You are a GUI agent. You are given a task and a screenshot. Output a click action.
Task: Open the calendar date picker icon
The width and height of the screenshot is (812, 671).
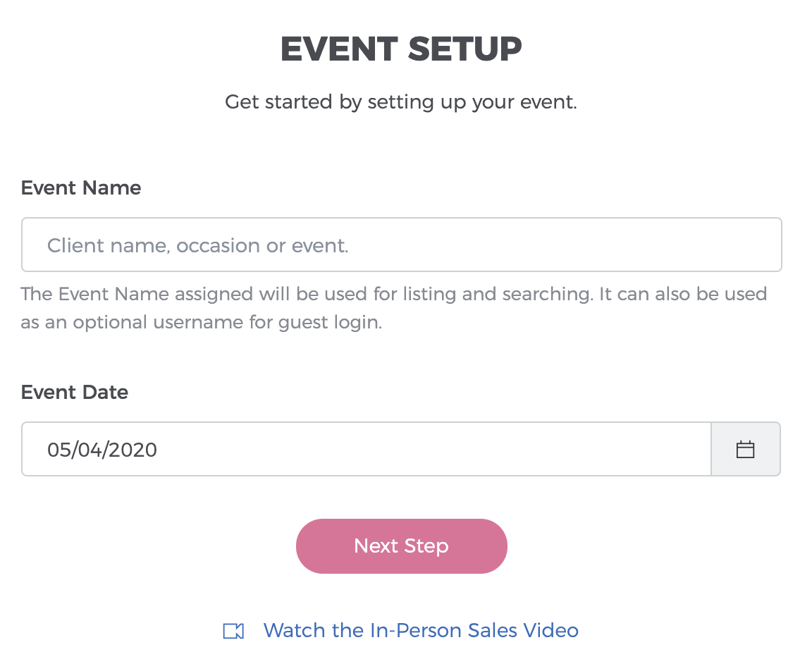tap(745, 450)
